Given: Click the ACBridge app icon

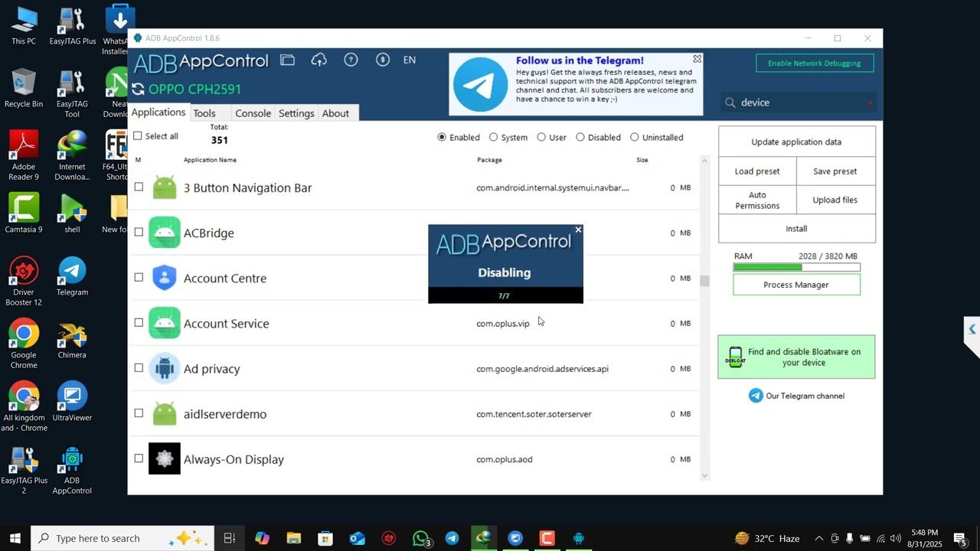Looking at the screenshot, I should (x=165, y=233).
